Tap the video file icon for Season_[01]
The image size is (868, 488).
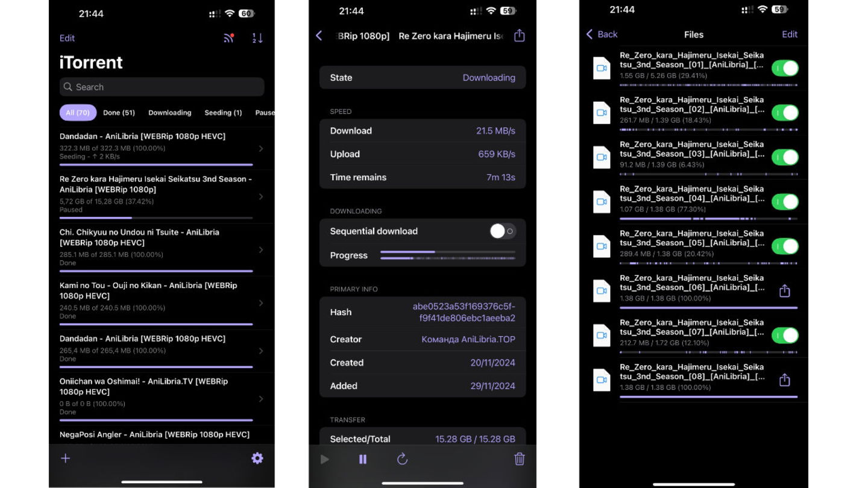[x=602, y=68]
